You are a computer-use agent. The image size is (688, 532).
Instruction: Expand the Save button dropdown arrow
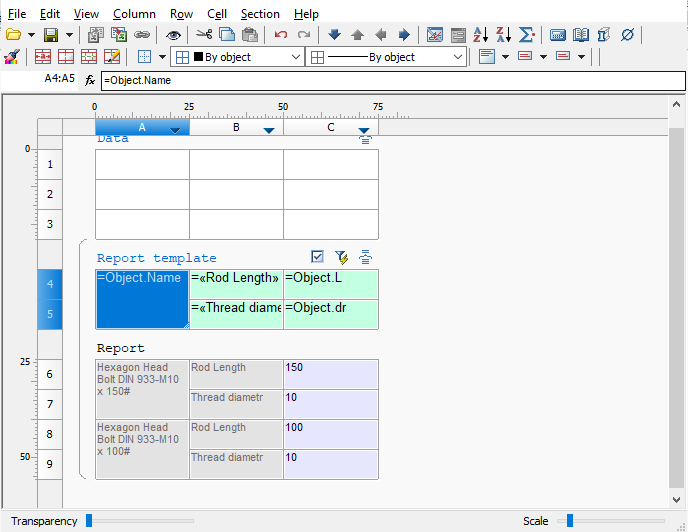(69, 35)
